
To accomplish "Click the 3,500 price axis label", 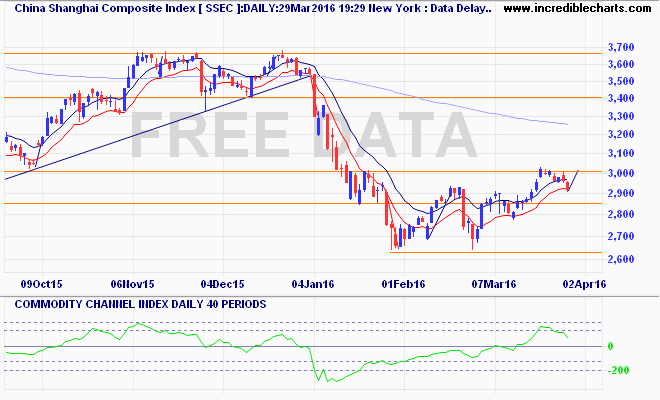I will [x=621, y=81].
